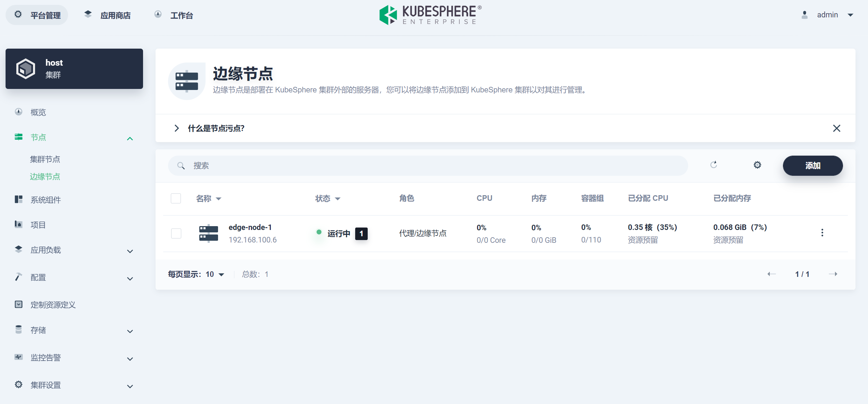The width and height of the screenshot is (868, 404).
Task: Click the 添加 button
Action: click(x=812, y=166)
